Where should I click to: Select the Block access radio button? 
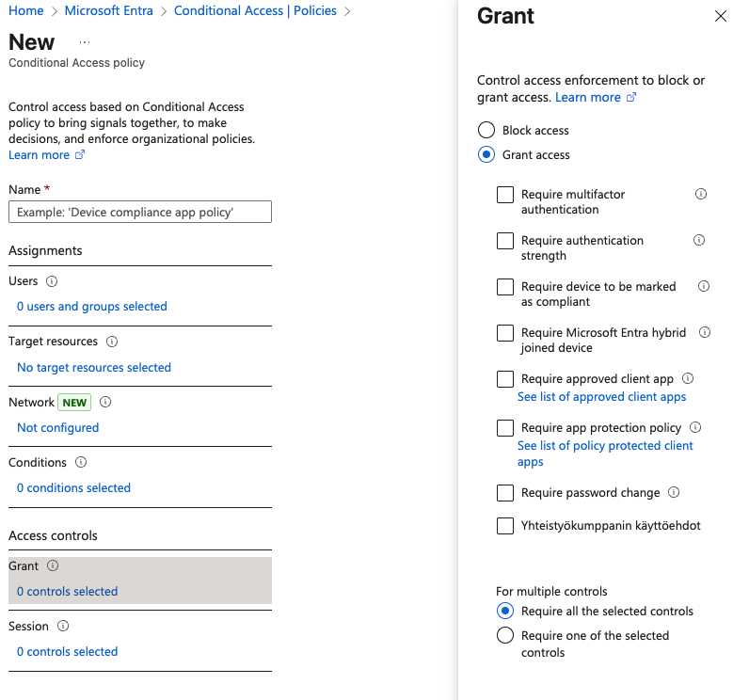486,130
